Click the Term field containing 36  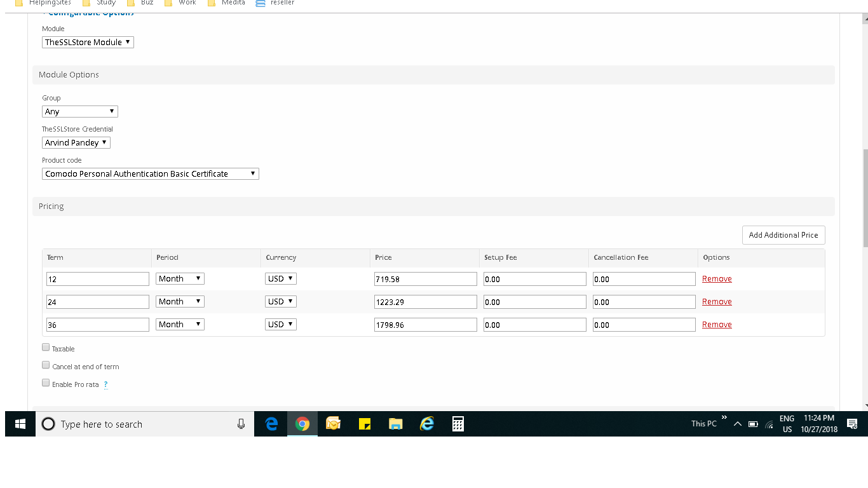click(98, 325)
